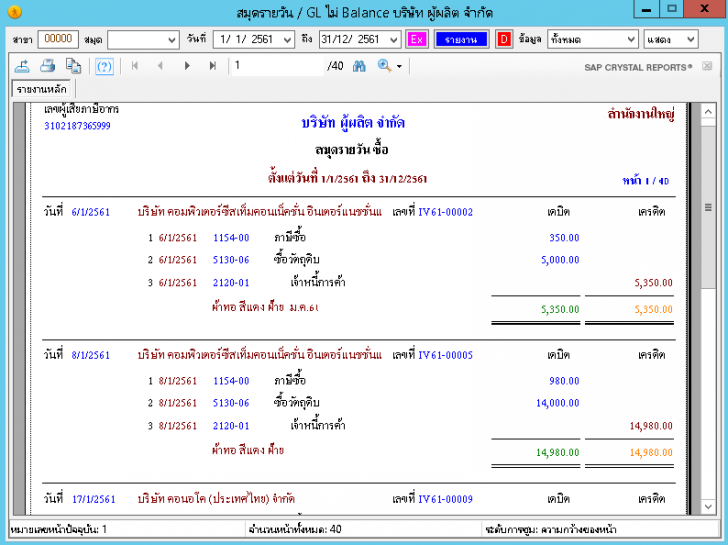Click red credit amount 5,350.00 on line 3
The width and height of the screenshot is (728, 545).
(653, 283)
